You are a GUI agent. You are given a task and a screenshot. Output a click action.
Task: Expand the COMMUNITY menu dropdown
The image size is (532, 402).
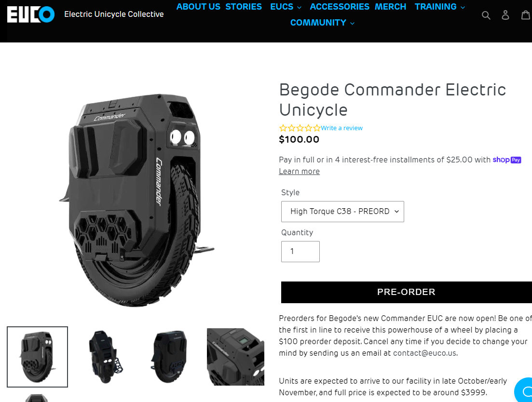click(x=322, y=23)
